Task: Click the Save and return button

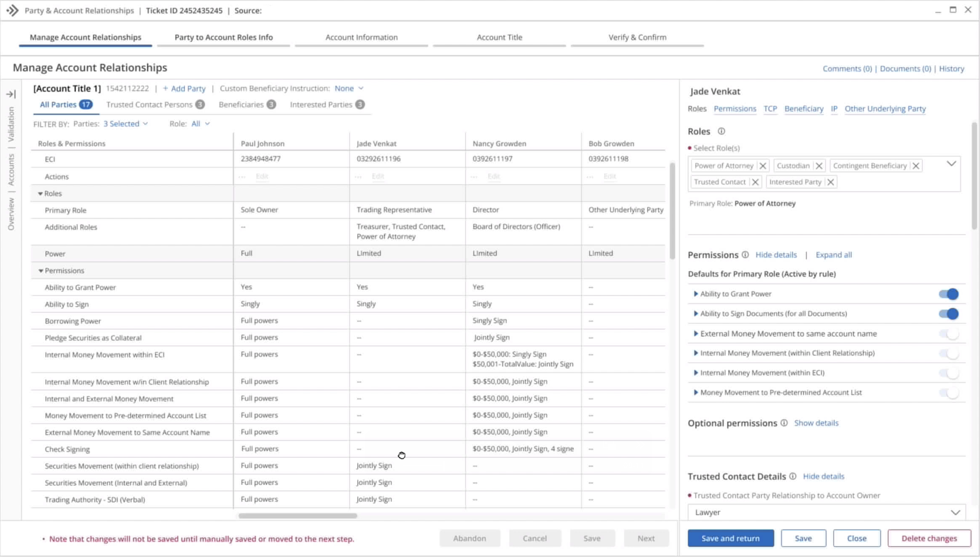Action: pos(730,538)
